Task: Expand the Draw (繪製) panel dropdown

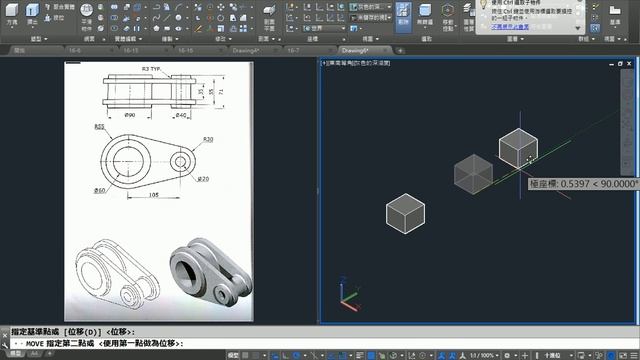Action: (x=170, y=39)
